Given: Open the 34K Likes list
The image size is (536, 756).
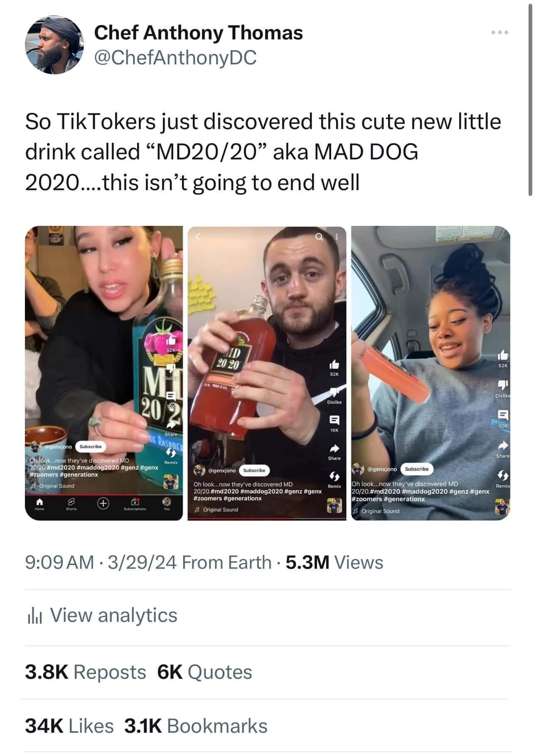Looking at the screenshot, I should coord(69,726).
